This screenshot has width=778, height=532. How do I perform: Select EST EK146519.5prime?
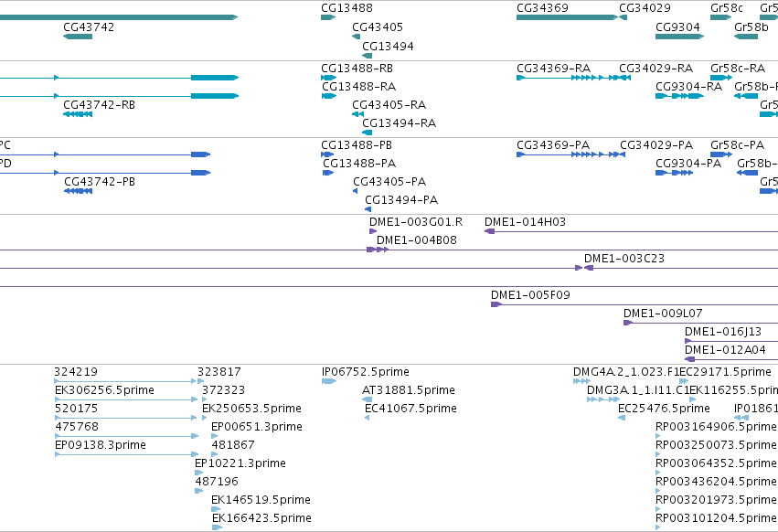(x=216, y=510)
